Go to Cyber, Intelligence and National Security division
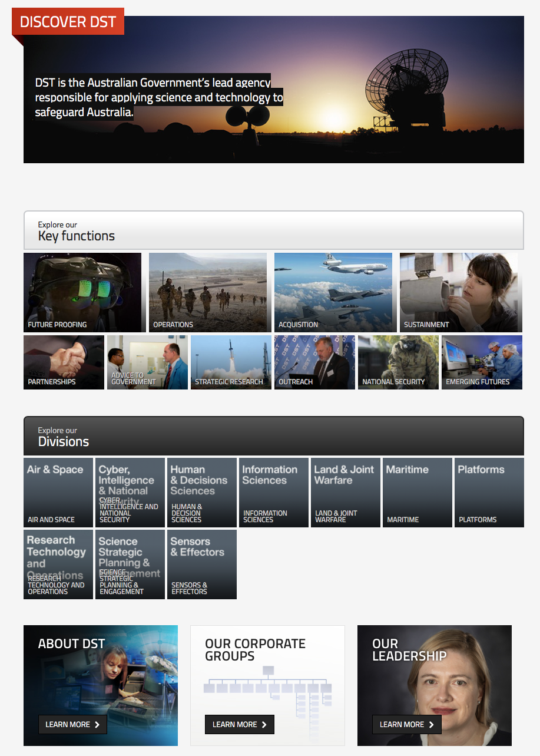 pos(130,493)
